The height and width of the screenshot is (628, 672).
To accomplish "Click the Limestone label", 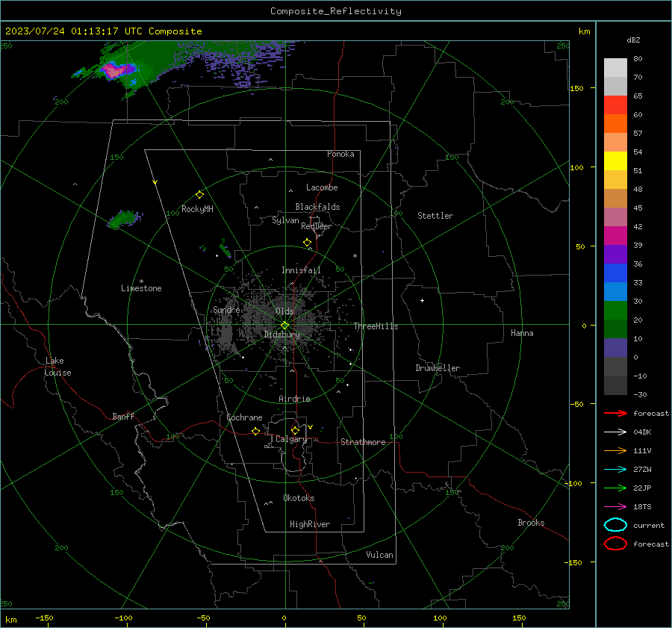I will point(141,288).
